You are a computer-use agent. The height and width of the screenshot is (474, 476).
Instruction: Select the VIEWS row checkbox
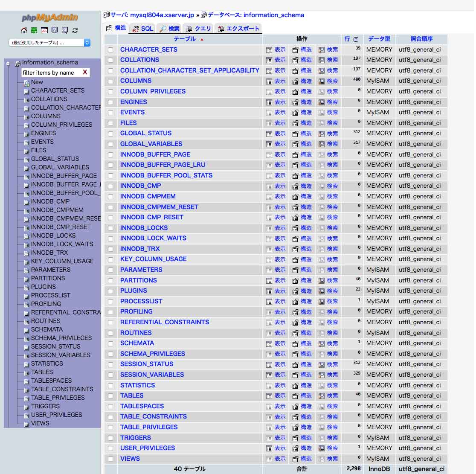[110, 459]
